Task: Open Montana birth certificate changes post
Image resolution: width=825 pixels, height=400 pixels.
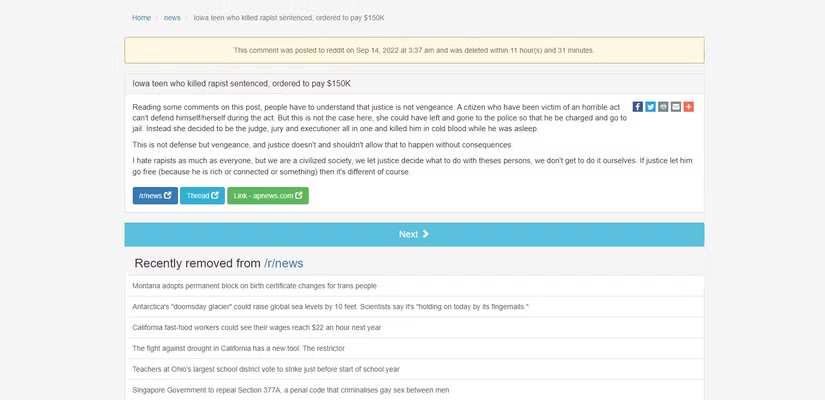Action: click(x=254, y=286)
